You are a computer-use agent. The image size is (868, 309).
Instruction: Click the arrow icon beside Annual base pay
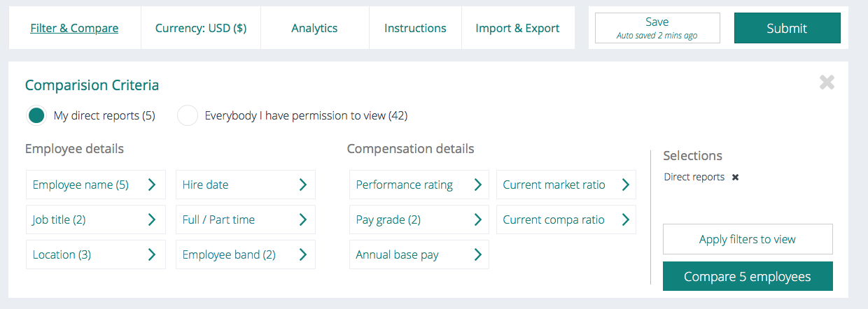tap(477, 254)
